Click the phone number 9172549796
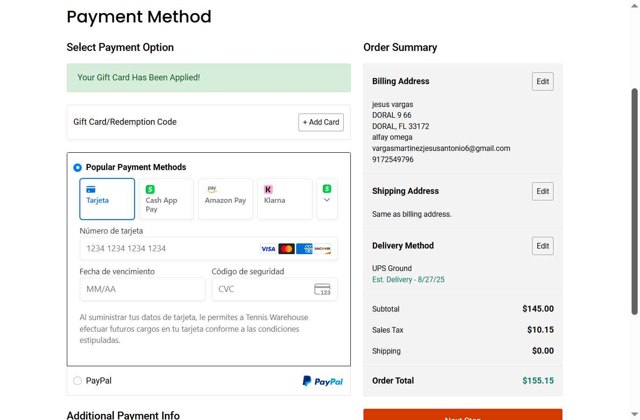The width and height of the screenshot is (640, 420). (393, 160)
